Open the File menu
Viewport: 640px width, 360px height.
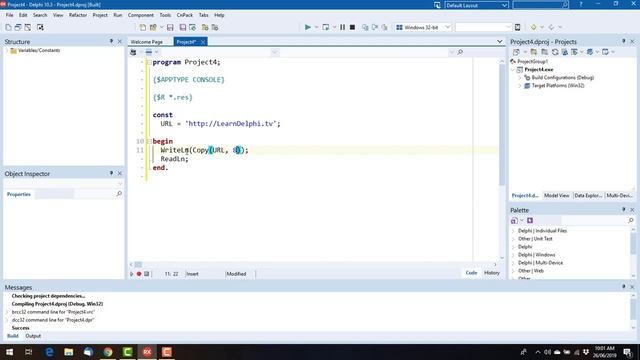[9, 15]
